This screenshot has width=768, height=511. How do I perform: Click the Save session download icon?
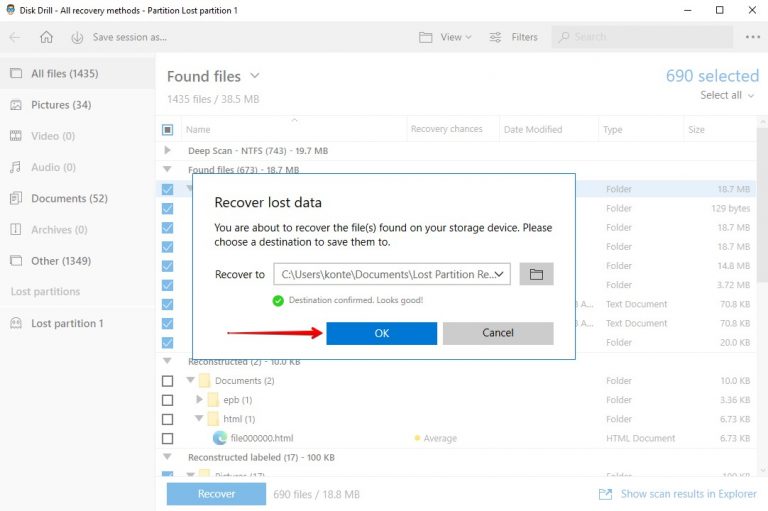click(x=77, y=37)
